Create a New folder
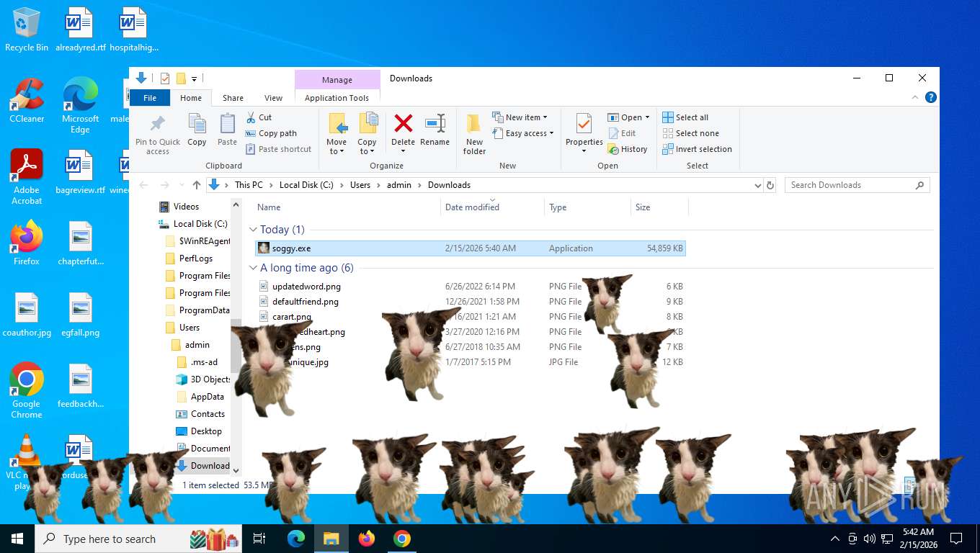This screenshot has width=980, height=553. (x=474, y=134)
